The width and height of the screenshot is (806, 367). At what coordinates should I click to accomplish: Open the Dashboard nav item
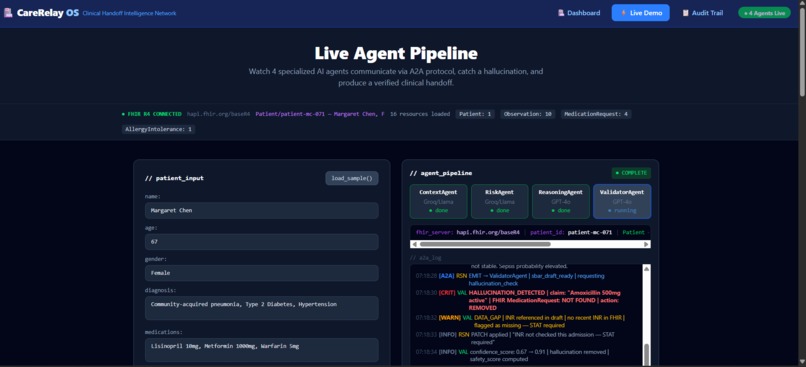click(x=579, y=13)
